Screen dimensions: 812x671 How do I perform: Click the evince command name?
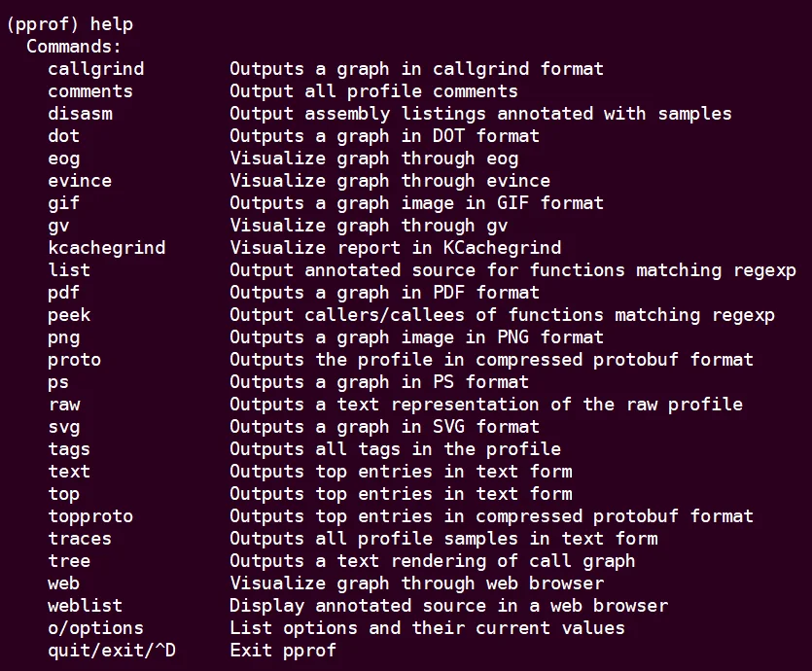point(80,181)
